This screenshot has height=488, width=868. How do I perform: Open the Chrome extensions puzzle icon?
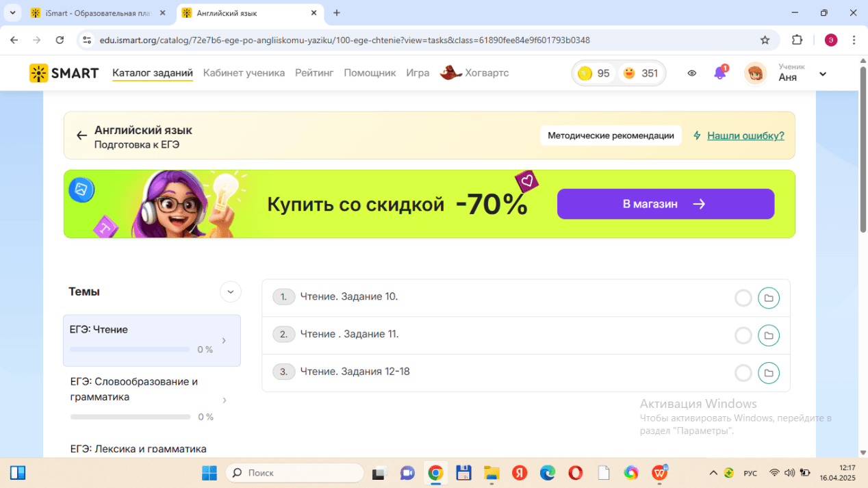pyautogui.click(x=797, y=40)
